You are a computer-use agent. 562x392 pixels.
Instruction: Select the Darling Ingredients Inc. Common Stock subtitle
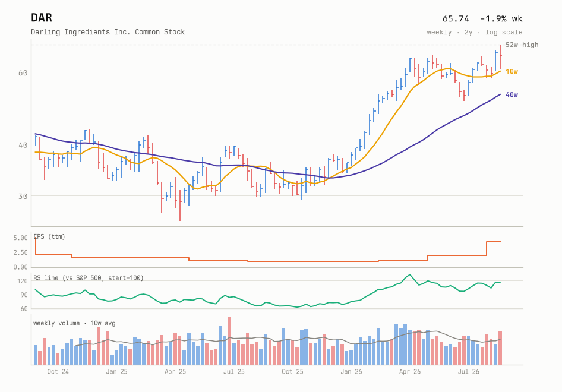point(108,32)
